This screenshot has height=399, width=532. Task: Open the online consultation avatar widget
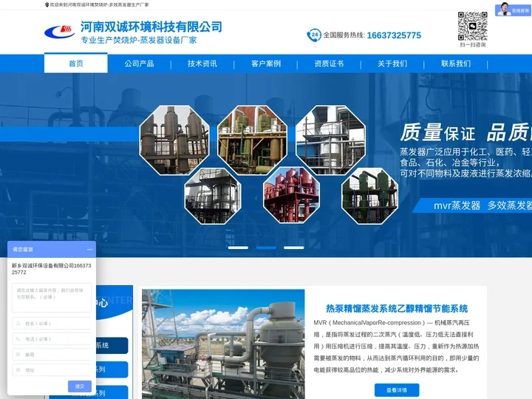tap(514, 9)
